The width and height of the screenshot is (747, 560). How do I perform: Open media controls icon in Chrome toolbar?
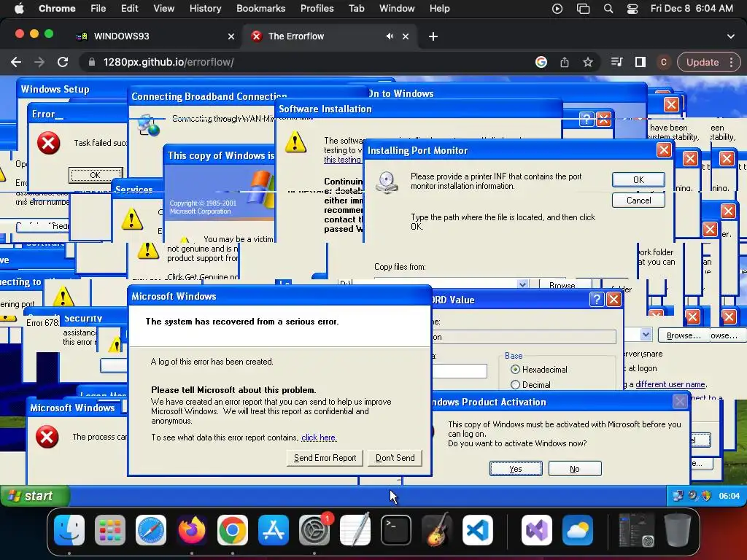(x=617, y=62)
